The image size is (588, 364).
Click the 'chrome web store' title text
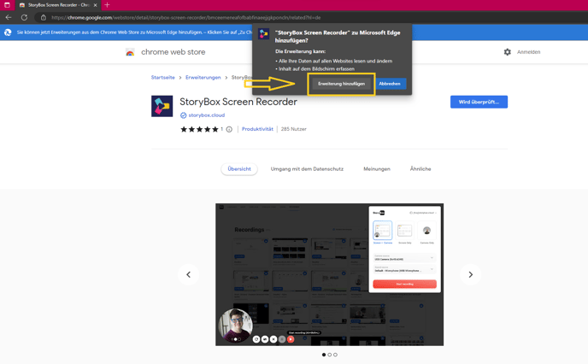(x=173, y=52)
